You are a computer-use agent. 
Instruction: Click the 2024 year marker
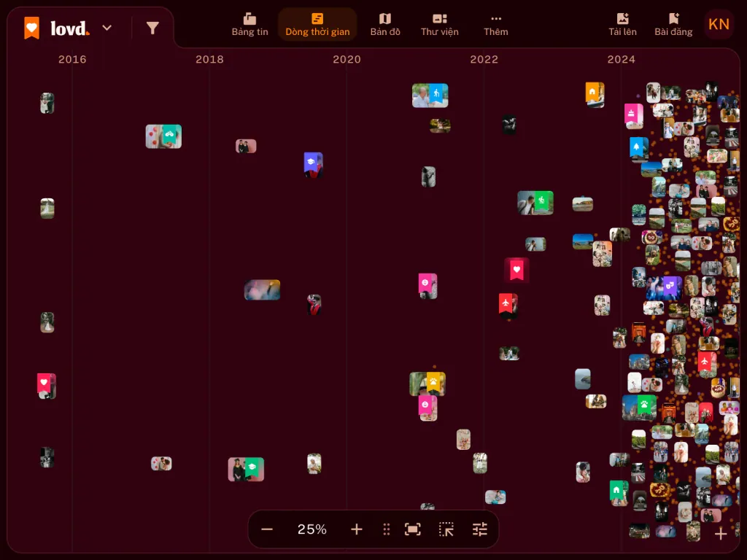point(622,60)
